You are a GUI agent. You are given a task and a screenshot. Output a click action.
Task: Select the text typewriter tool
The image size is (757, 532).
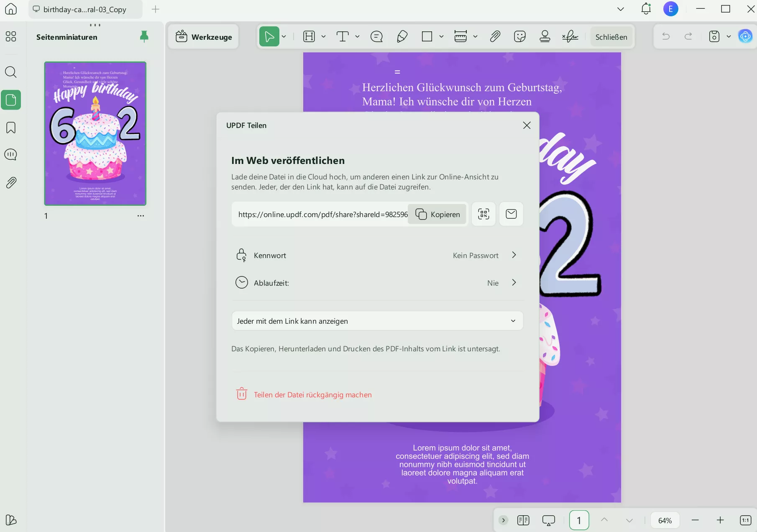click(343, 37)
